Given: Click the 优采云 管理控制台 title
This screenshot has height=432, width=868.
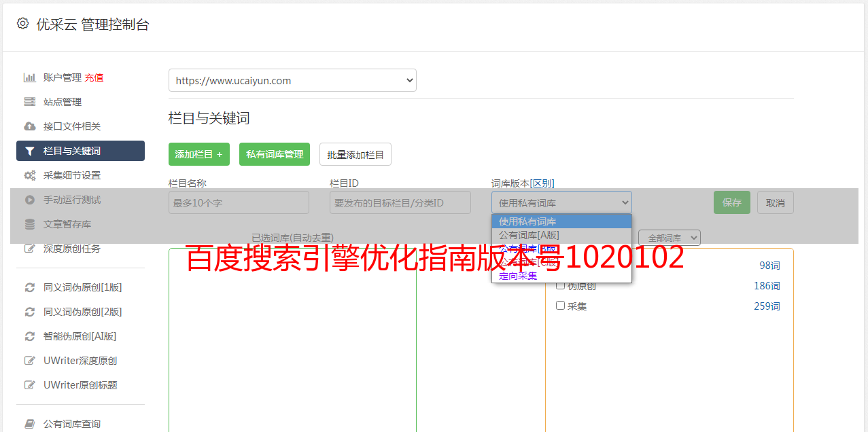Looking at the screenshot, I should click(92, 24).
